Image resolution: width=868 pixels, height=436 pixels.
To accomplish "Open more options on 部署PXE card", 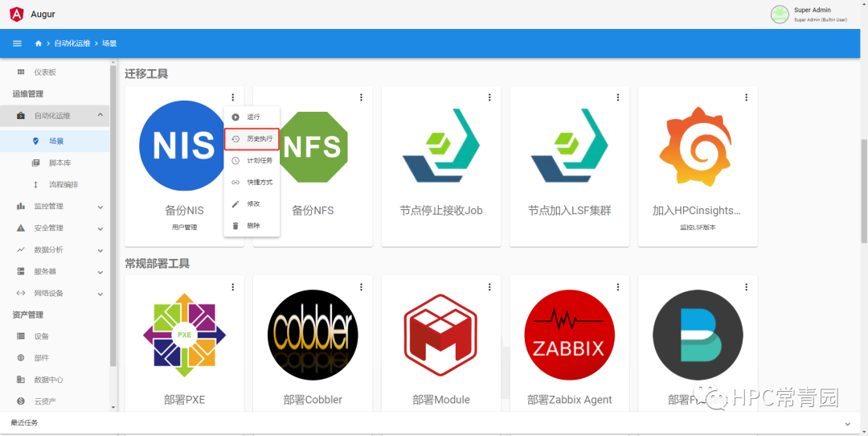I will (x=232, y=287).
